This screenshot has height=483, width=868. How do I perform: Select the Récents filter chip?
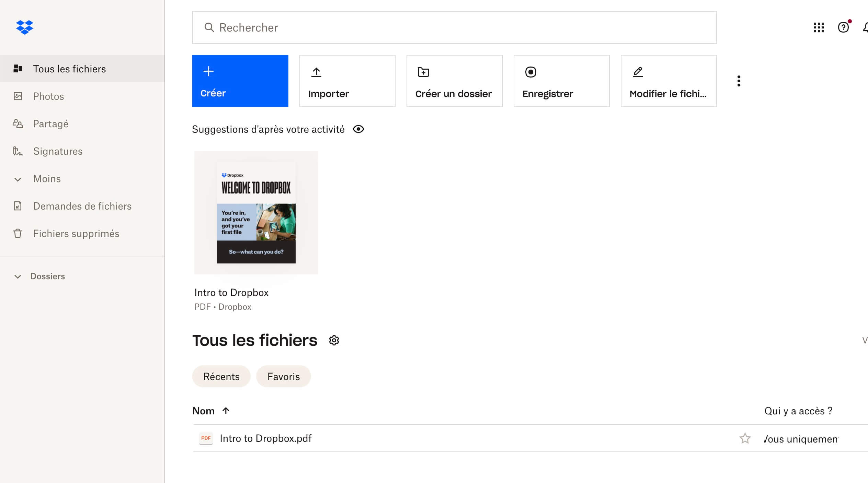pyautogui.click(x=221, y=376)
